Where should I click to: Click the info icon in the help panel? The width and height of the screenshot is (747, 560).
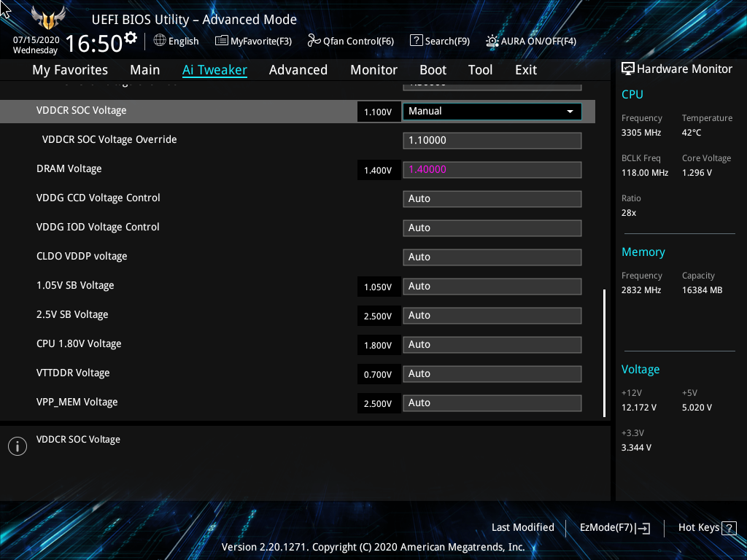[x=18, y=446]
